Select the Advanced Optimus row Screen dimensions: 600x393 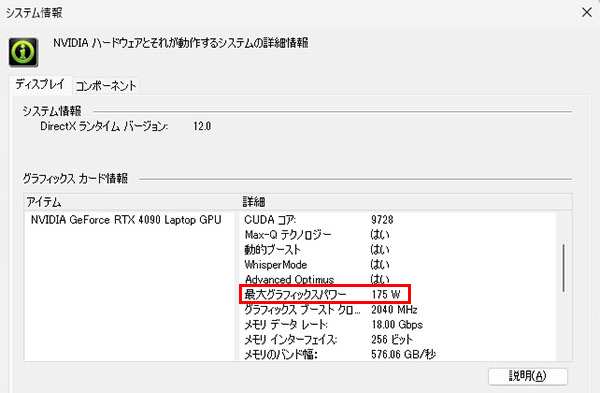[398, 279]
